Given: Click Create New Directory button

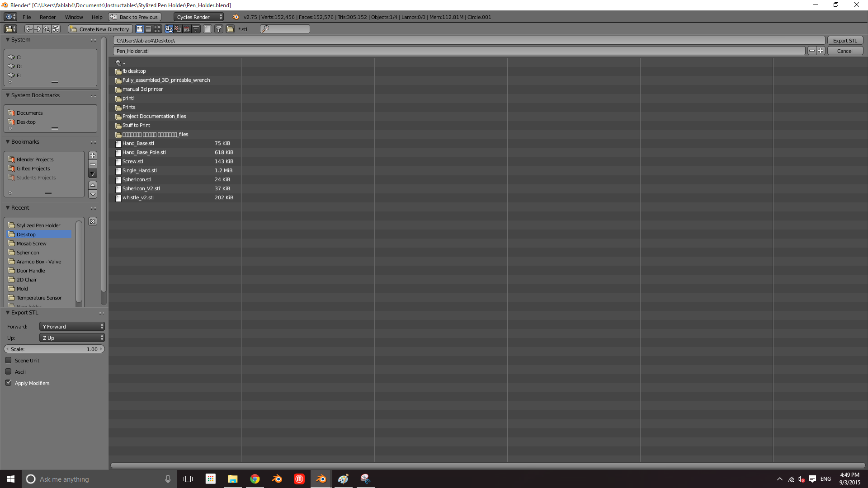Looking at the screenshot, I should [x=100, y=29].
